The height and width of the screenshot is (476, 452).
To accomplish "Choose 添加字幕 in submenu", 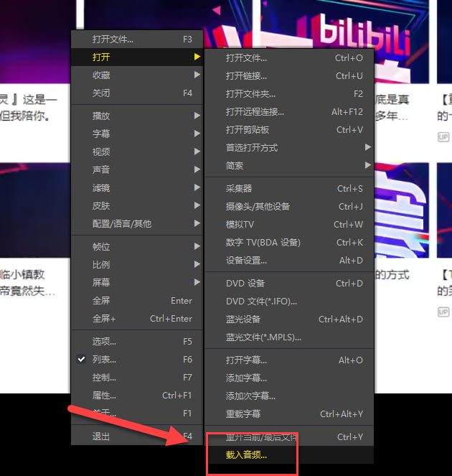I will pos(246,378).
